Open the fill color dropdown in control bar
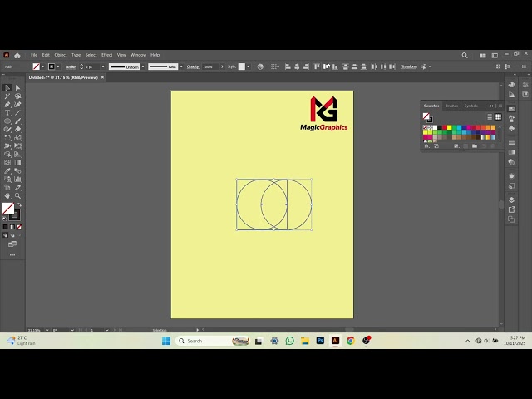 pyautogui.click(x=42, y=66)
